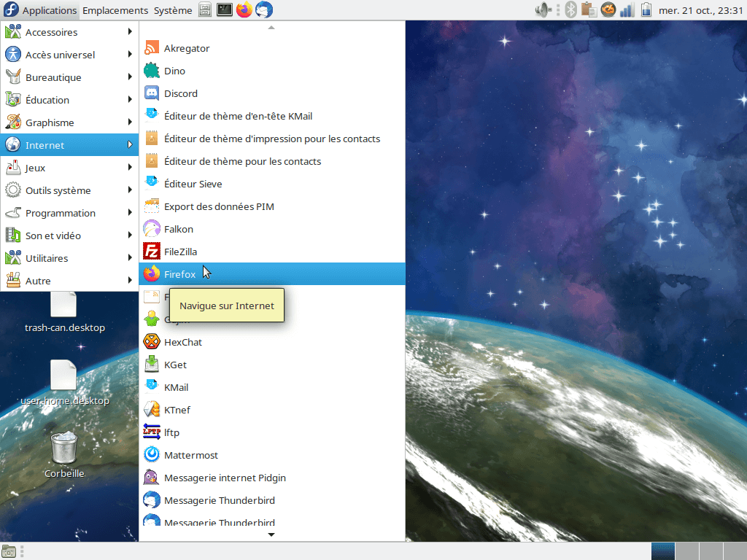The width and height of the screenshot is (747, 560).
Task: Select trash-can.desktop file on desktop
Action: pos(64,312)
